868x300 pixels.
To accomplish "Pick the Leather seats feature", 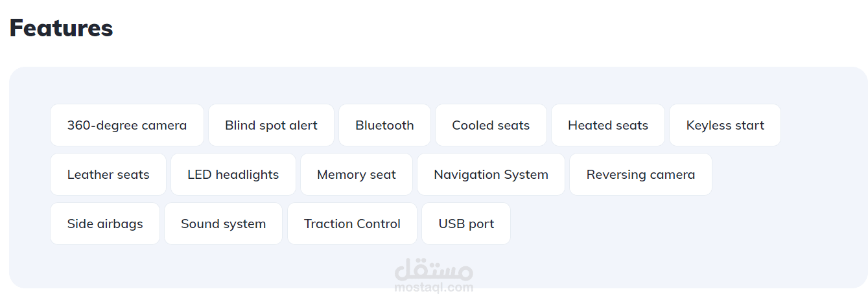I will coord(108,174).
